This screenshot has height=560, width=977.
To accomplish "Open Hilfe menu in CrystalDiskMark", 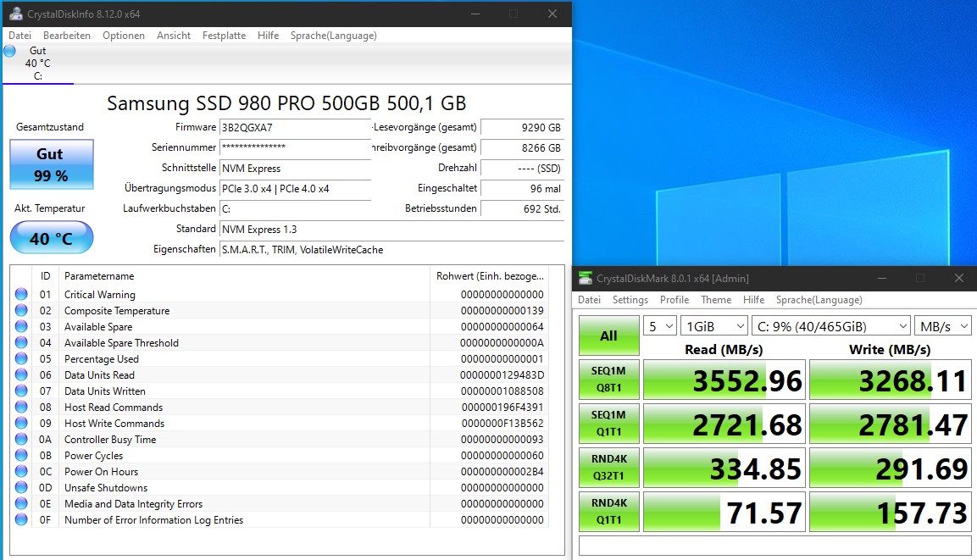I will [753, 300].
